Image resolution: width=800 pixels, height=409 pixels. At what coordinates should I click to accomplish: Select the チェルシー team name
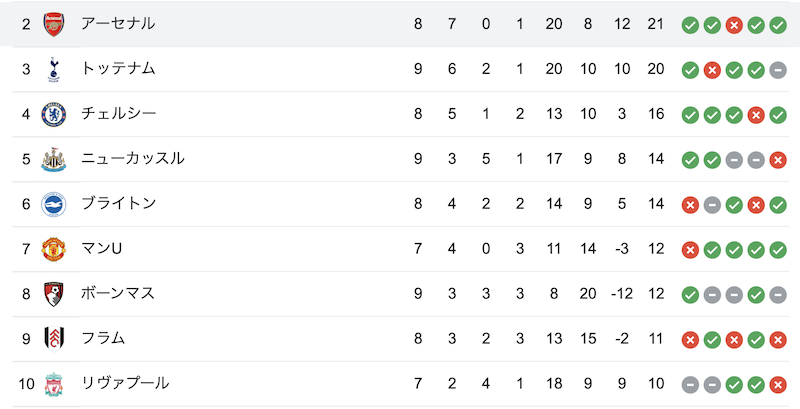[x=118, y=113]
